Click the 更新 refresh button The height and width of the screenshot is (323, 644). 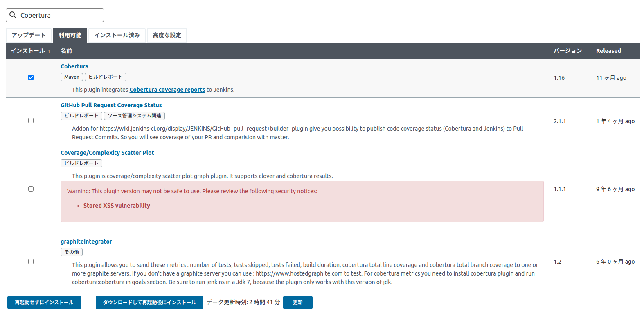pos(298,303)
